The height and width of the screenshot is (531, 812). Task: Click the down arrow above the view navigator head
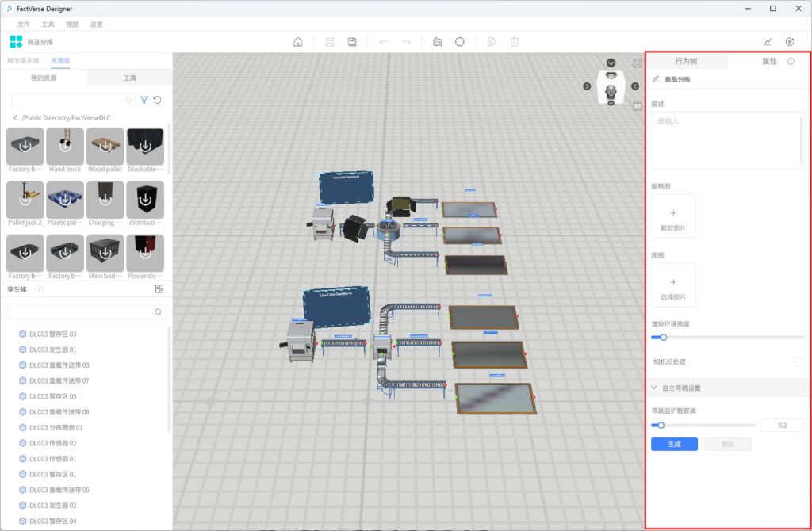(611, 63)
